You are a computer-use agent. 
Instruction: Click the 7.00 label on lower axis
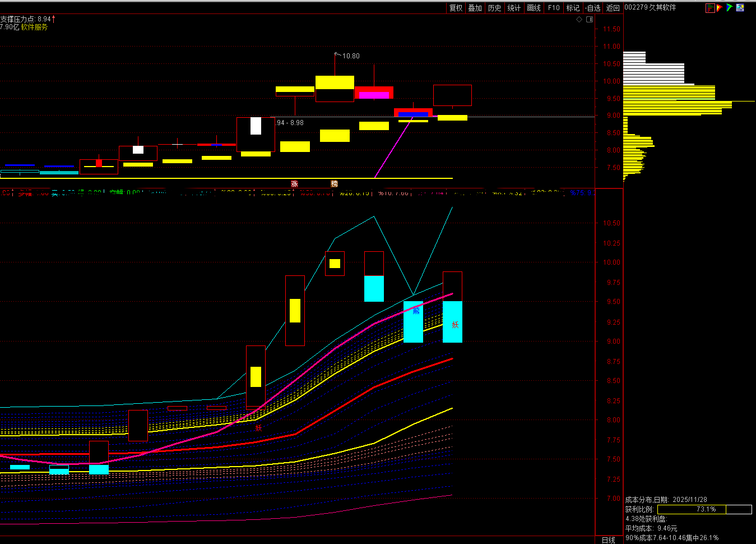click(614, 499)
